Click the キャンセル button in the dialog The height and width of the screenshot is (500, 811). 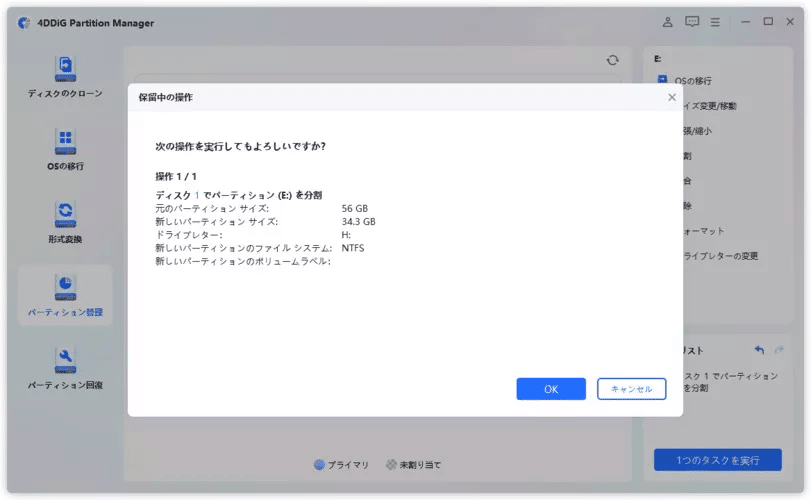coord(632,389)
